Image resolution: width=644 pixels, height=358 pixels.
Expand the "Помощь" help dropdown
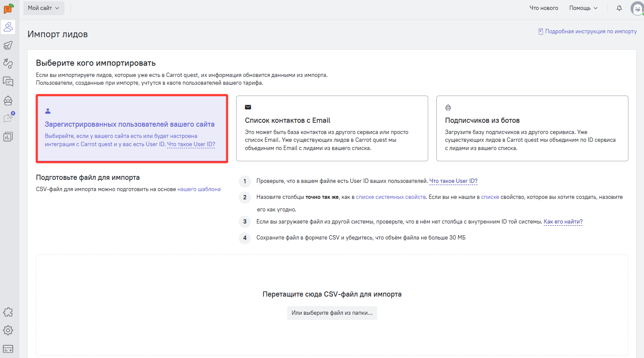tap(583, 8)
